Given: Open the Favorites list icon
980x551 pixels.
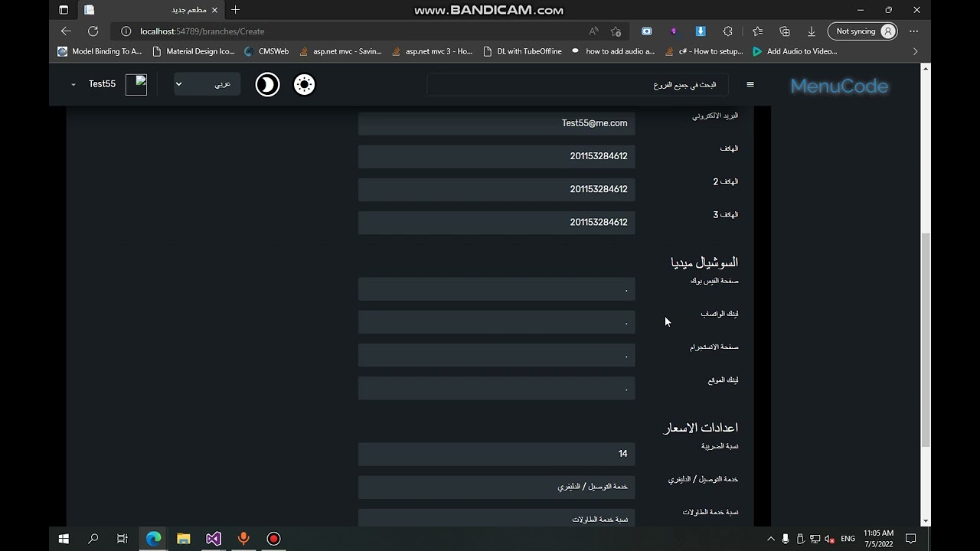Looking at the screenshot, I should (x=757, y=31).
